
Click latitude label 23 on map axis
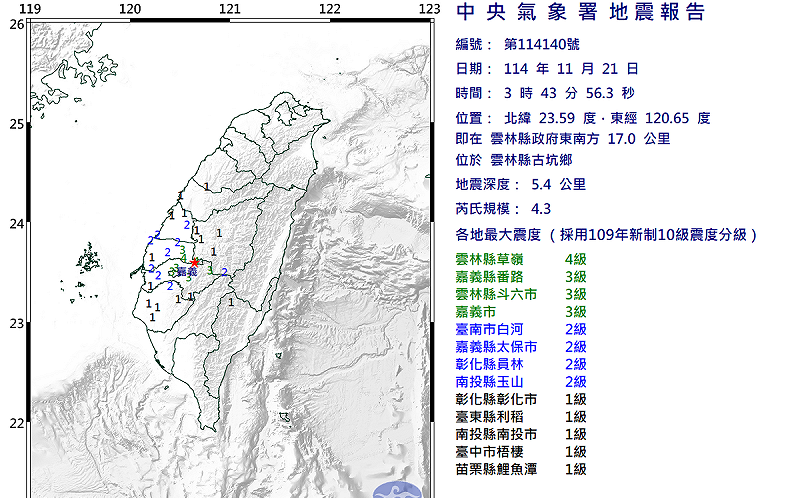[17, 323]
